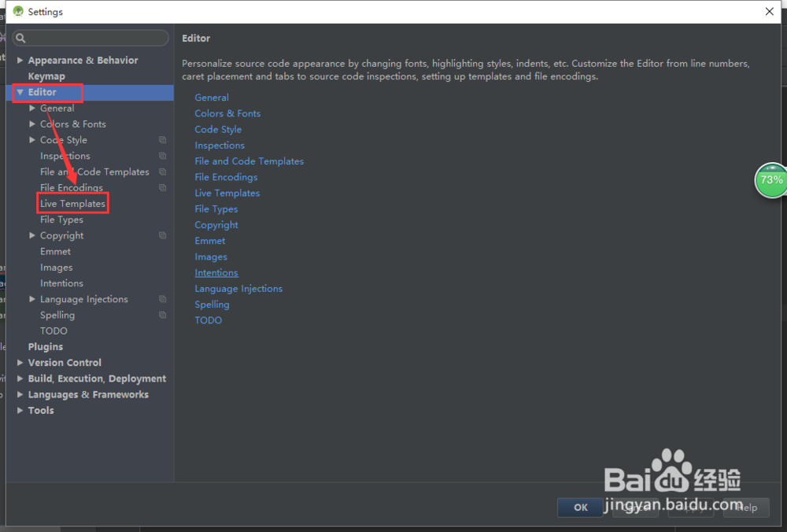This screenshot has height=532, width=787.
Task: Collapse the Editor tree node
Action: point(20,92)
